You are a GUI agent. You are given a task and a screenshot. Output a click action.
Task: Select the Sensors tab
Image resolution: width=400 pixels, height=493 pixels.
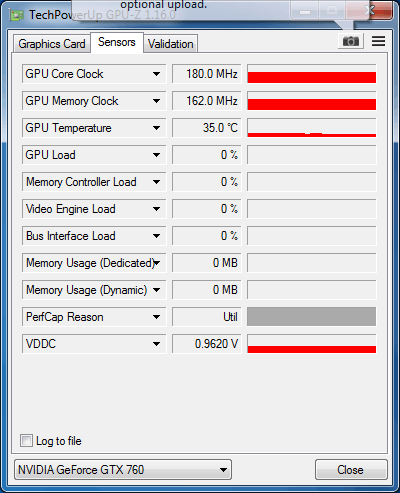pyautogui.click(x=117, y=42)
